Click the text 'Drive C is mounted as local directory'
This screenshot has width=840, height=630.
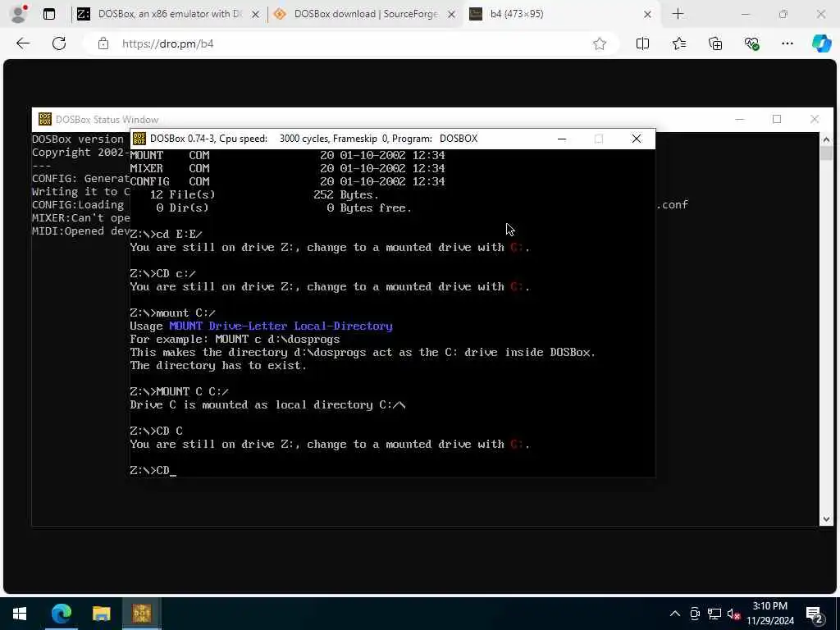coord(252,404)
